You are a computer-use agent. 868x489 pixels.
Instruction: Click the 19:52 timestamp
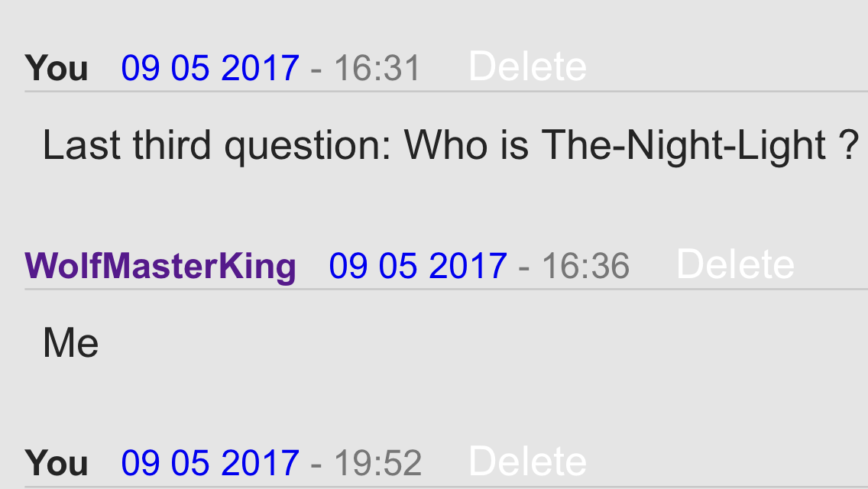377,463
